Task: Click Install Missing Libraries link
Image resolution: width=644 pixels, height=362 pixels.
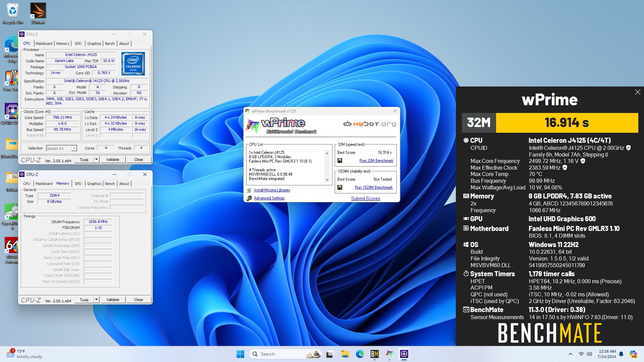Action: coord(272,190)
